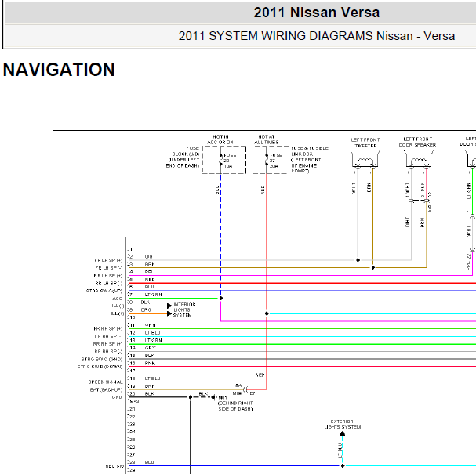Click the "RR LH SP (-)" pin label
476x474 pixels.
coord(109,284)
